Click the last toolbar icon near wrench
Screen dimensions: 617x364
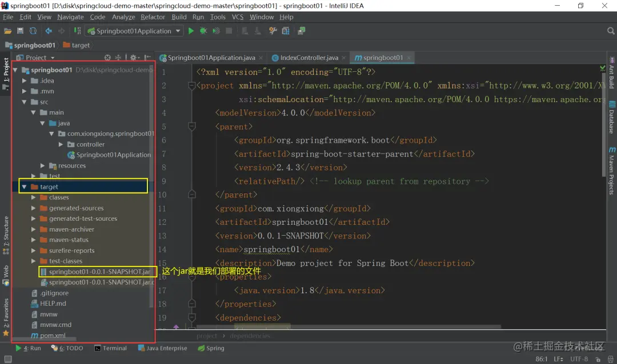click(302, 31)
